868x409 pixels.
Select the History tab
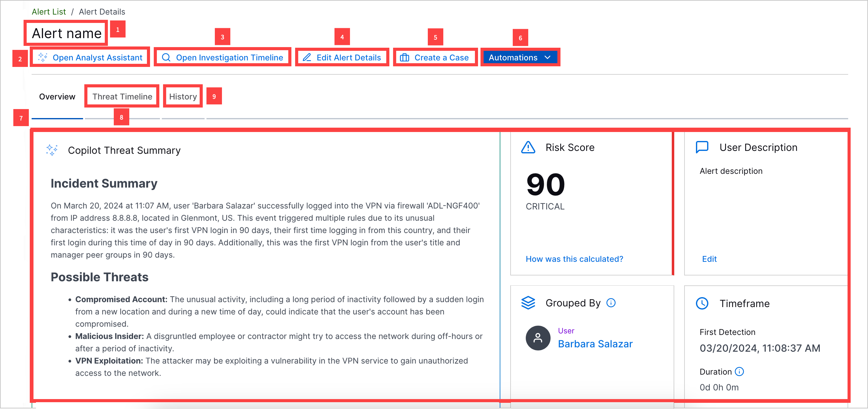pyautogui.click(x=183, y=96)
